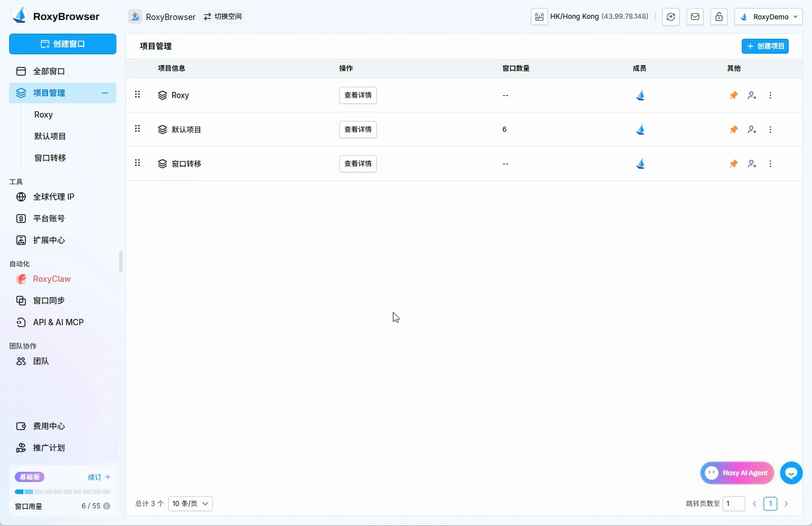The height and width of the screenshot is (526, 812).
Task: Click the 总计 3 个 total label
Action: 149,504
